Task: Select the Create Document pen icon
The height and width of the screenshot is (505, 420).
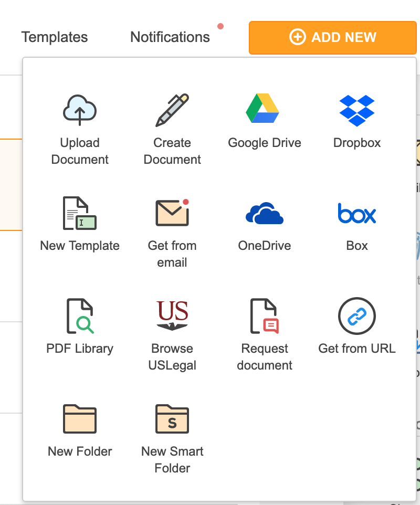Action: coord(172,110)
